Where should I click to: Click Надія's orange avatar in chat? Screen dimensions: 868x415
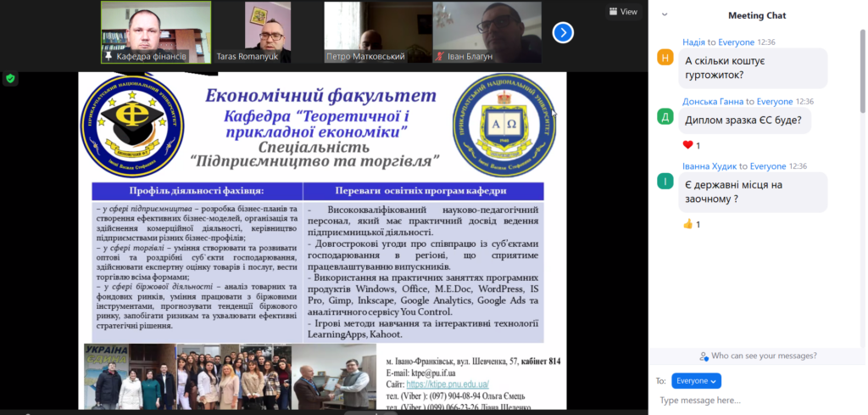[665, 58]
